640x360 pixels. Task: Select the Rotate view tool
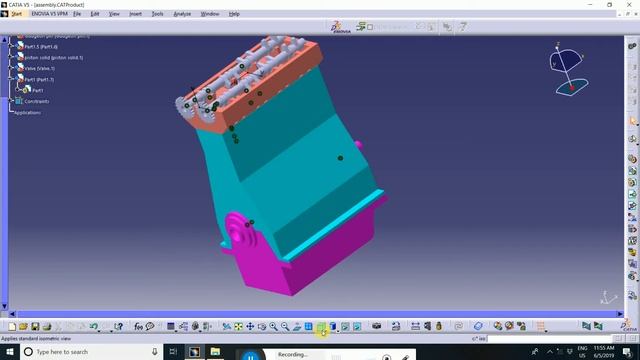(262, 327)
